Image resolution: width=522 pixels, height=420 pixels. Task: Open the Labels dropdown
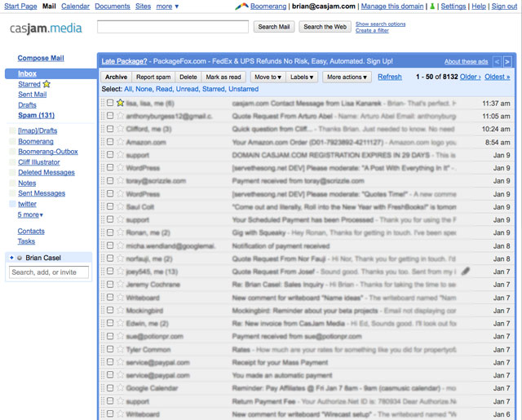coord(302,77)
